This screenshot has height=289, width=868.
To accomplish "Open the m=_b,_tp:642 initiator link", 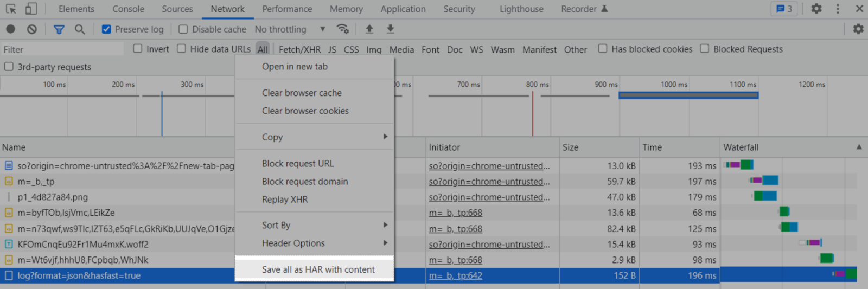I will click(x=455, y=275).
